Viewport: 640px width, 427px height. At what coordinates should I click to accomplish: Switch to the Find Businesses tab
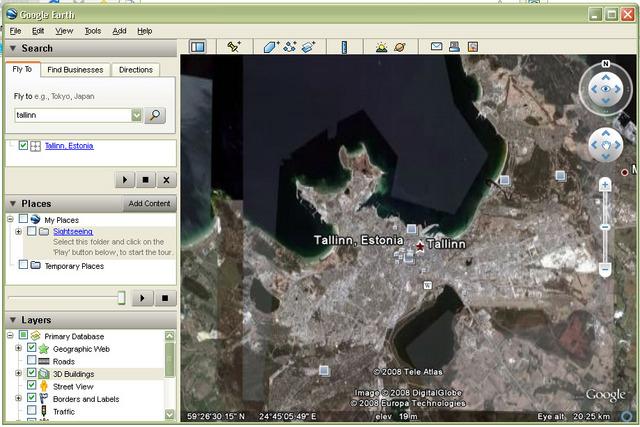pyautogui.click(x=76, y=70)
